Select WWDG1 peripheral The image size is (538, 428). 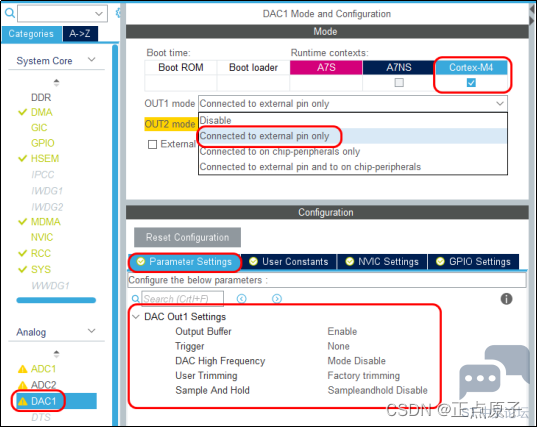50,286
